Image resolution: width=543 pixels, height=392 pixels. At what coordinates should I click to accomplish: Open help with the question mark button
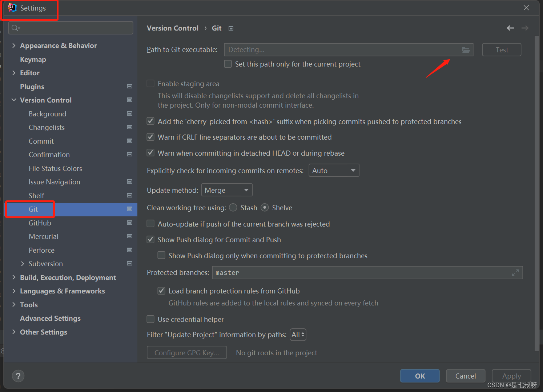18,376
